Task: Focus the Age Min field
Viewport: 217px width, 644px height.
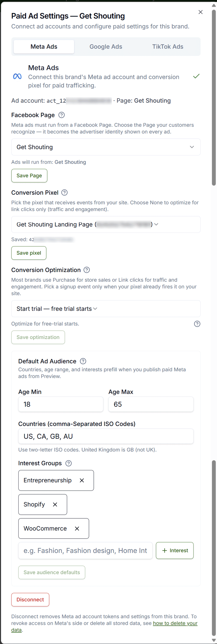Action: click(x=61, y=404)
